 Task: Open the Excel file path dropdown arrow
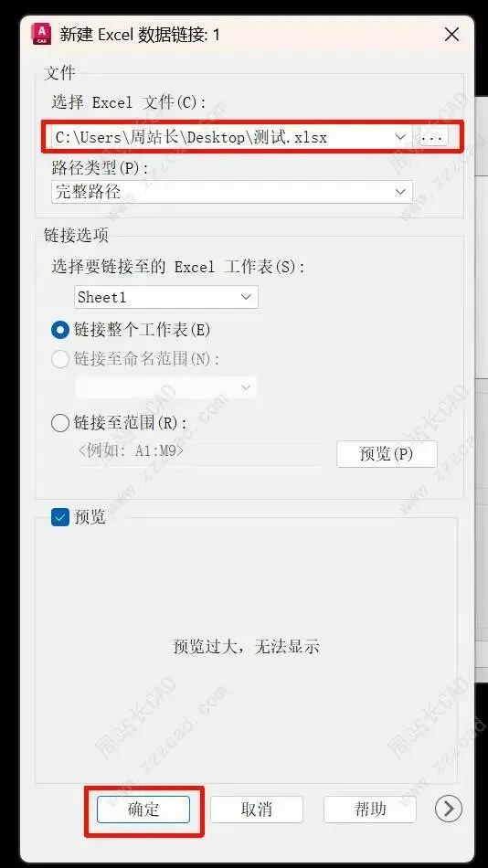tap(400, 137)
